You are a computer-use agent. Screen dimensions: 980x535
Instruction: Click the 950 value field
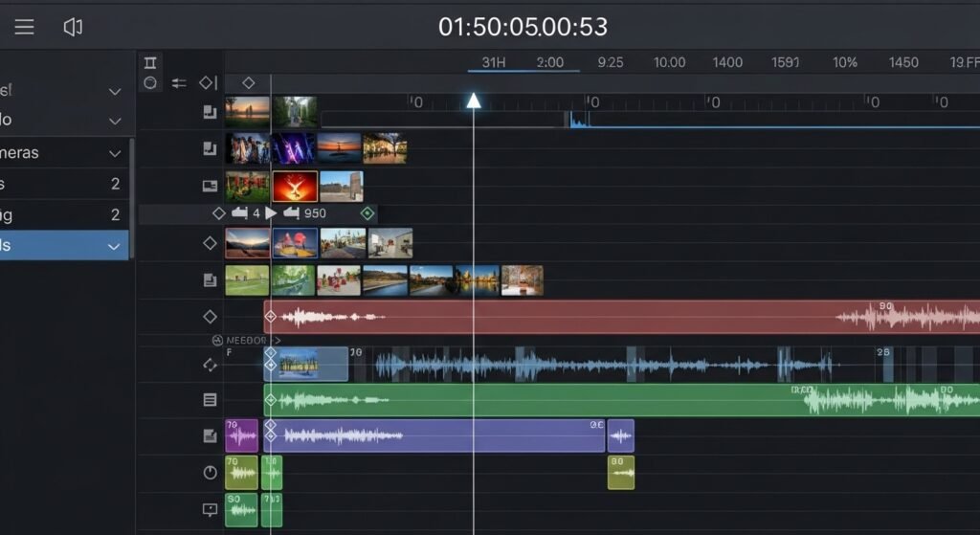point(315,213)
